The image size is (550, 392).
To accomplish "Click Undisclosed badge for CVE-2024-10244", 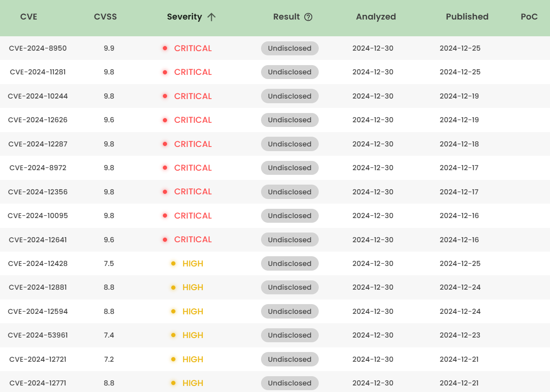I will pos(290,96).
